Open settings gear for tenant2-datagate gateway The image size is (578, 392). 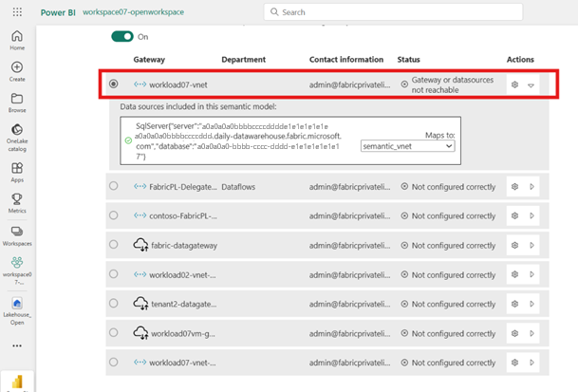[x=515, y=304]
